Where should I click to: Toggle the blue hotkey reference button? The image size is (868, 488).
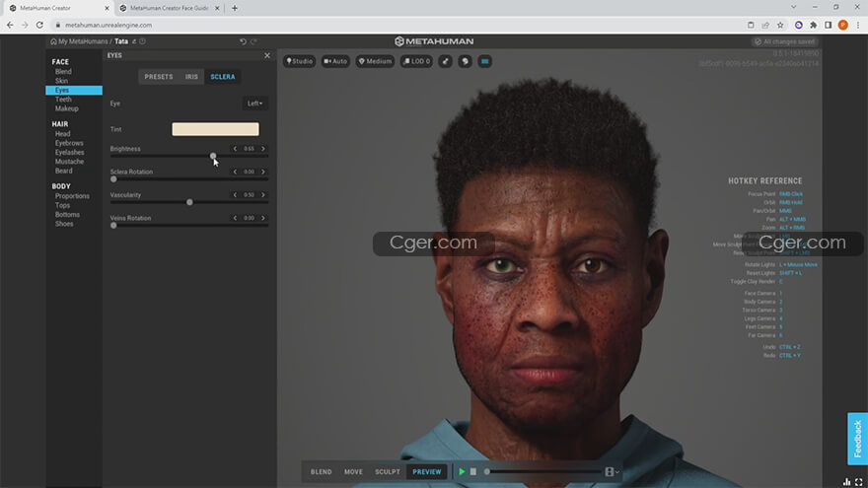[484, 61]
